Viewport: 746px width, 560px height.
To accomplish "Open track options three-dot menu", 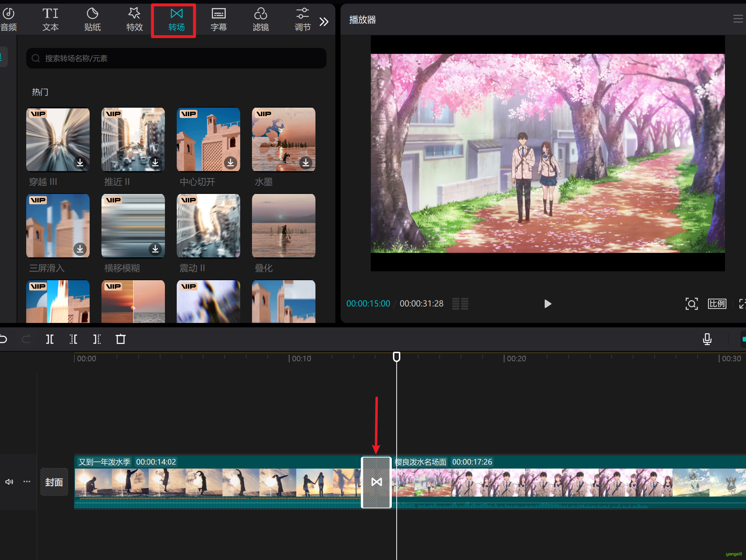I will pos(27,481).
